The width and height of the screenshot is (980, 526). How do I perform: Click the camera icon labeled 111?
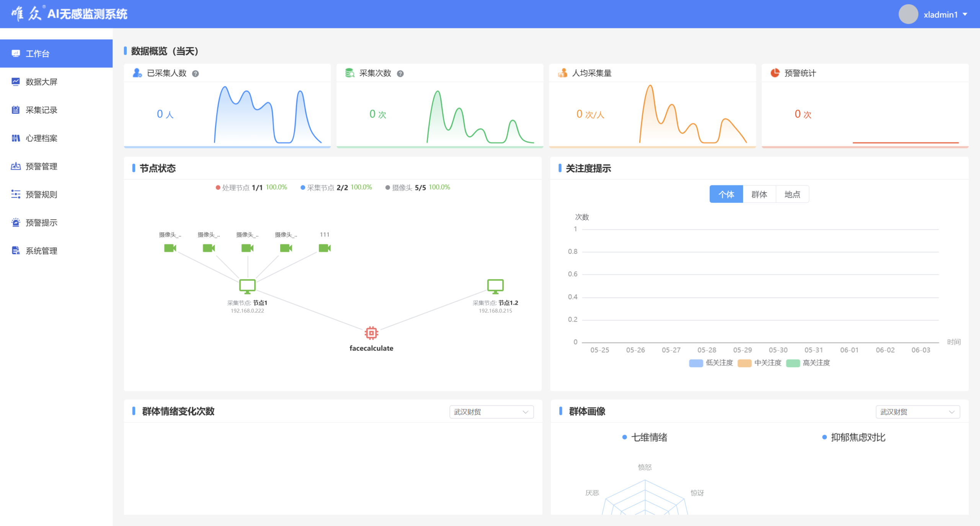pyautogui.click(x=325, y=248)
